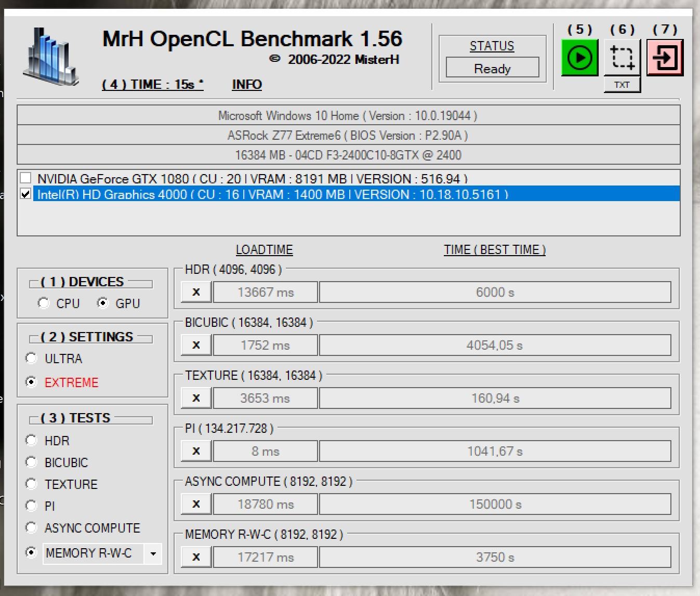Take a screenshot with the crop capture icon
Screen dimensions: 700x596
(622, 58)
